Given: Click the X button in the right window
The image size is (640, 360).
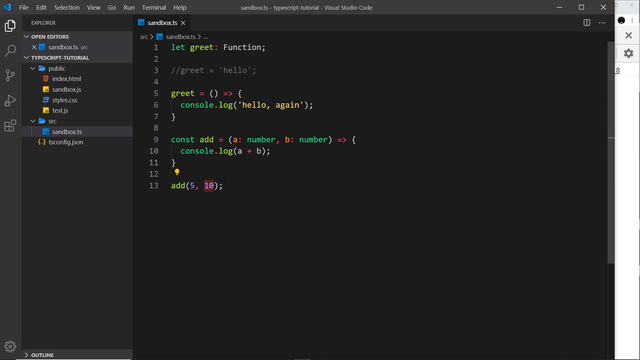Looking at the screenshot, I should coord(628,36).
